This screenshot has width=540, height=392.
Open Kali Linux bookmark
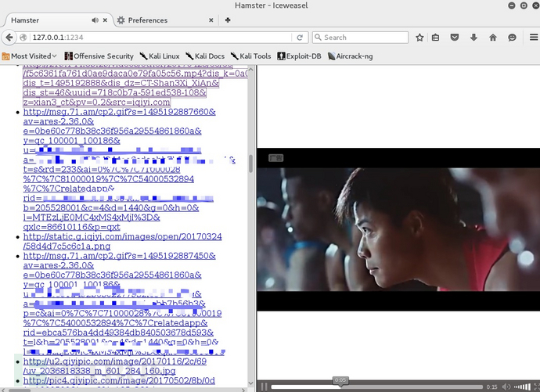point(160,56)
